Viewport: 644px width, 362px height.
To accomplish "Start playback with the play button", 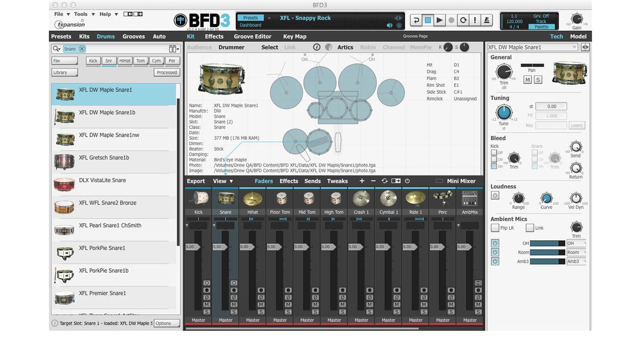I will click(439, 20).
